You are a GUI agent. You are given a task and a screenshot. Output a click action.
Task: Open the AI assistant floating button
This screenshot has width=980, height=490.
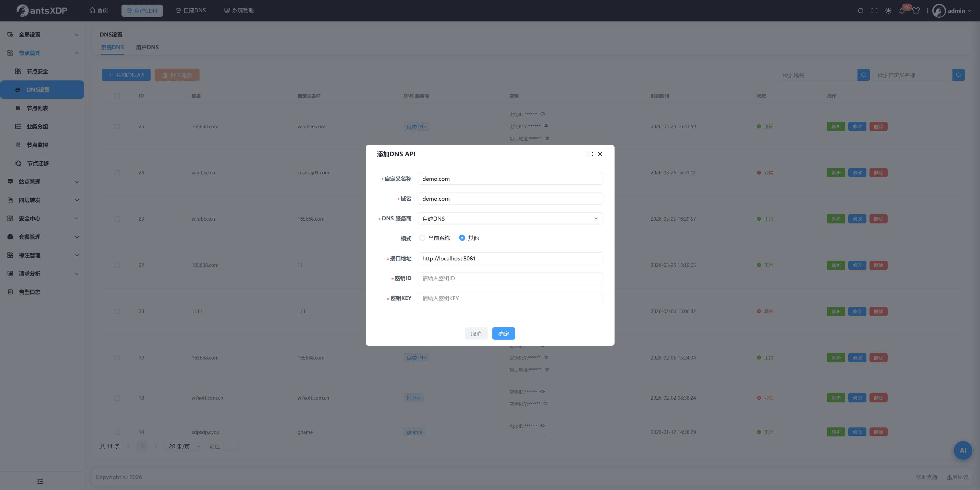tap(963, 450)
